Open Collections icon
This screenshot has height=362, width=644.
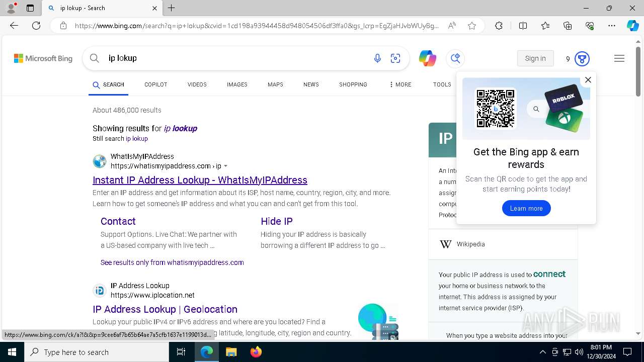tap(568, 26)
